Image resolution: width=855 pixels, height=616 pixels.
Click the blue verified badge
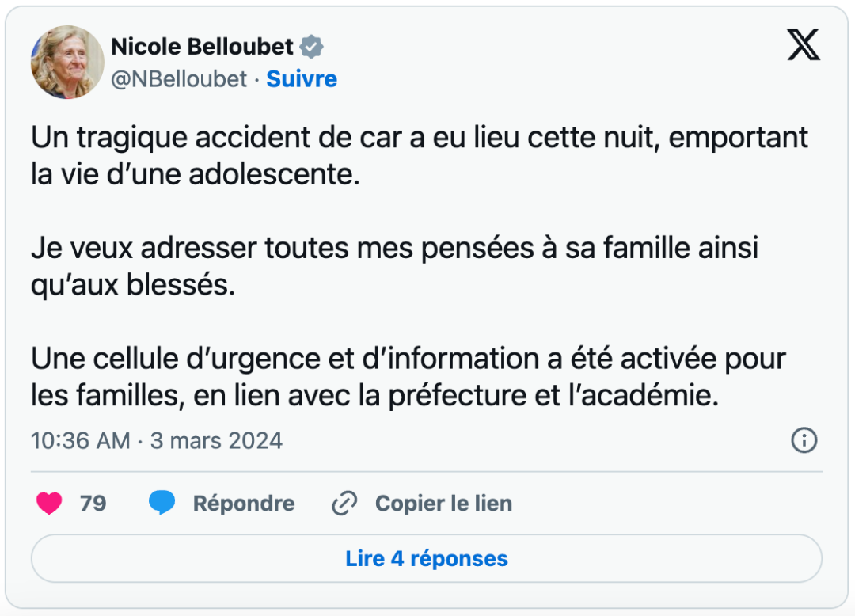tap(313, 47)
